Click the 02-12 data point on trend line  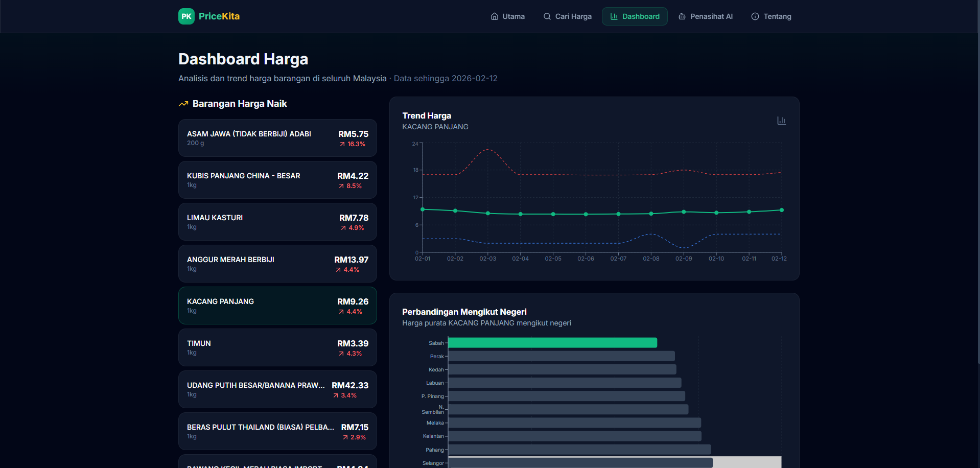pyautogui.click(x=781, y=210)
